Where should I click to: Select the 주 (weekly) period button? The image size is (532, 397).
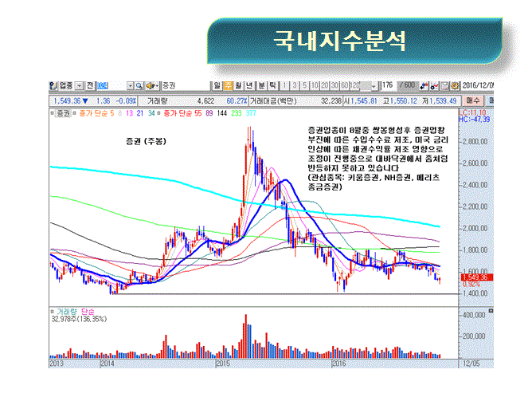[228, 85]
